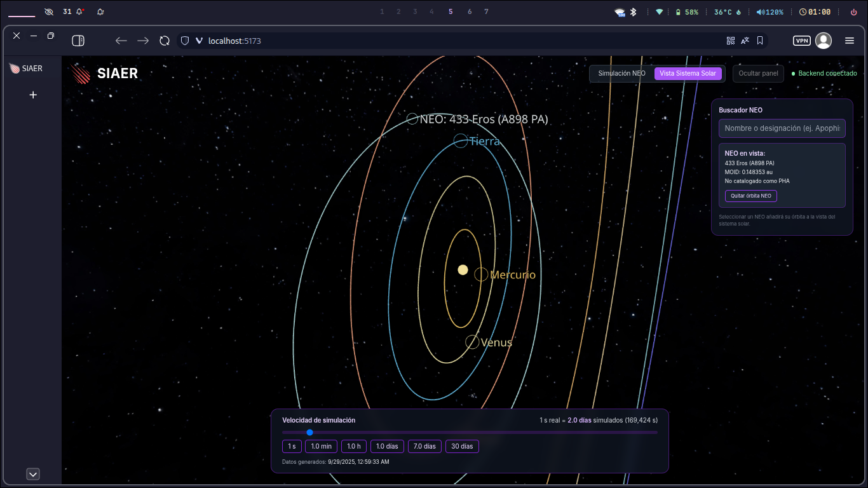Open the QR code icon in address bar

click(x=731, y=41)
